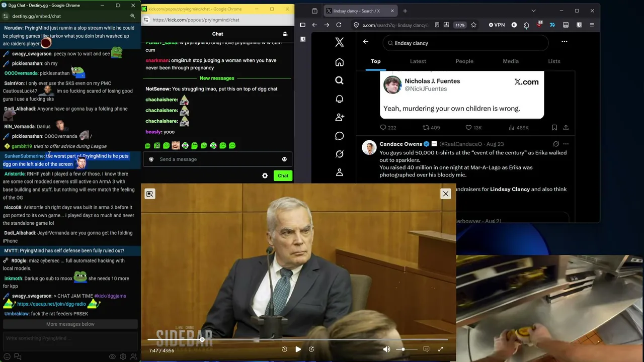Open the Explore search icon in X sidebar
Viewport: 644px width, 362px height.
[340, 80]
